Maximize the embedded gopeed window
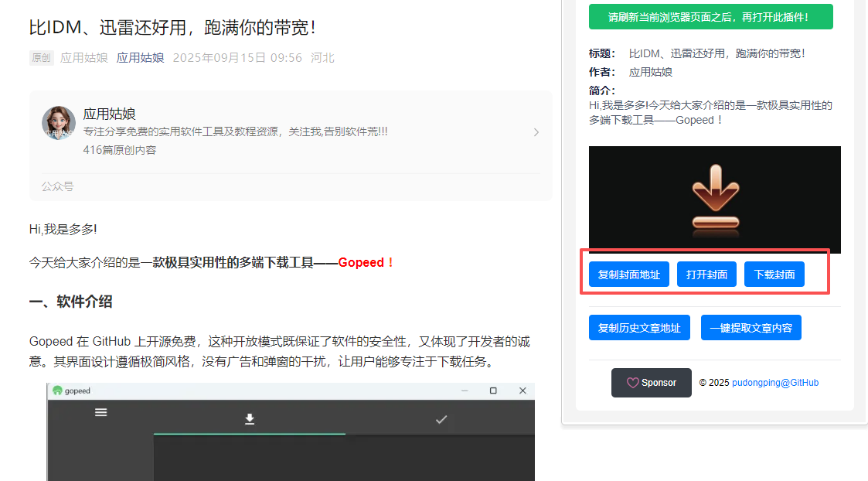 [493, 391]
